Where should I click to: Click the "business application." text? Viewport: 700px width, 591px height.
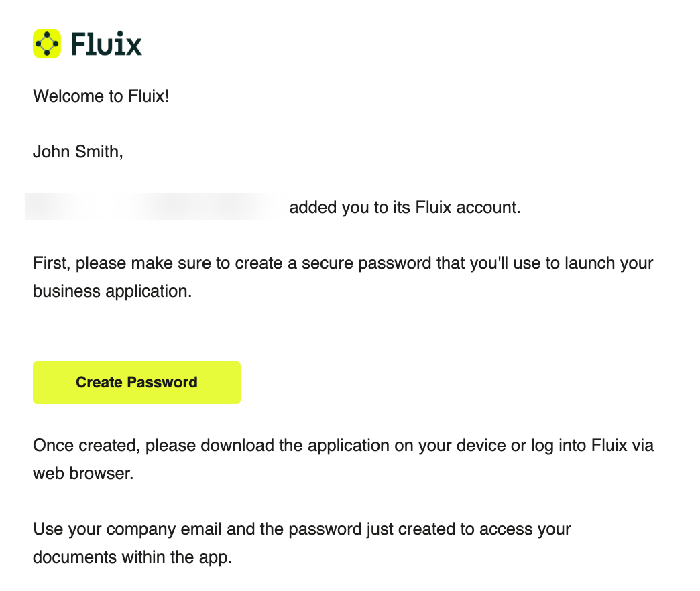pos(113,291)
